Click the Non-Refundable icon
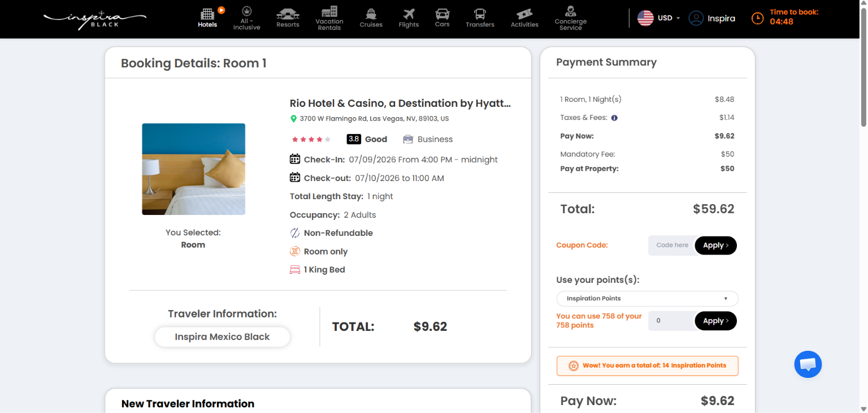 [x=294, y=233]
